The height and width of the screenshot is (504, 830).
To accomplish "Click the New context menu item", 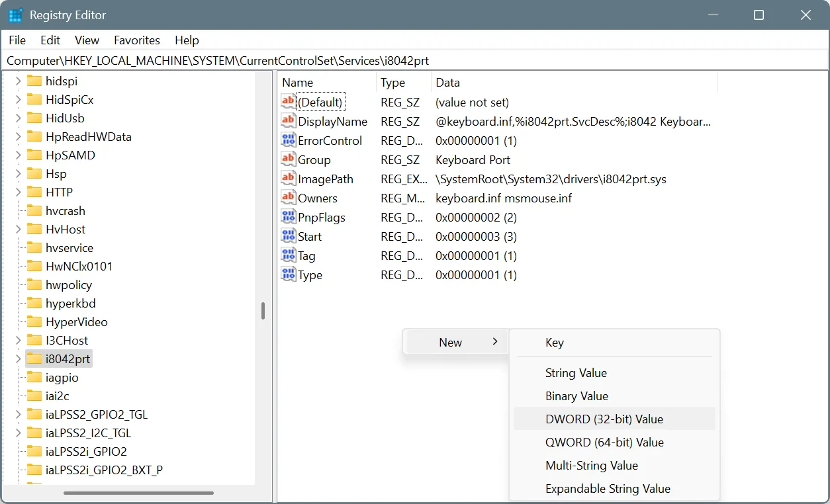I will [x=455, y=342].
